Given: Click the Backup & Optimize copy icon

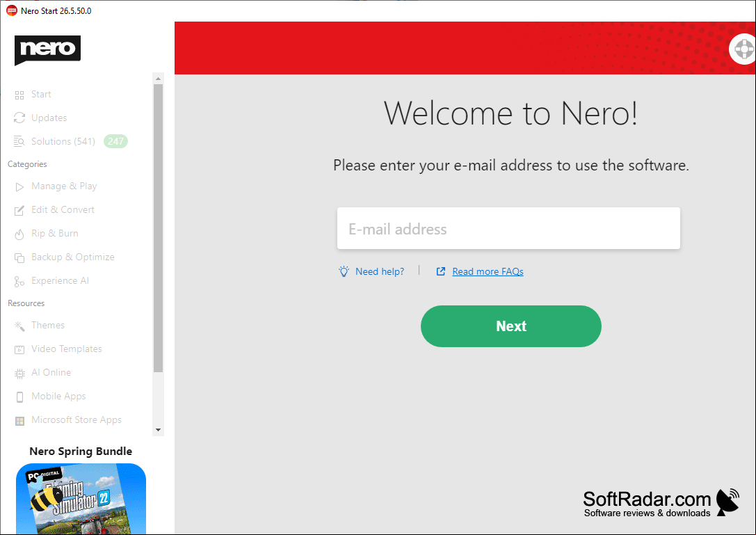Looking at the screenshot, I should tap(19, 257).
